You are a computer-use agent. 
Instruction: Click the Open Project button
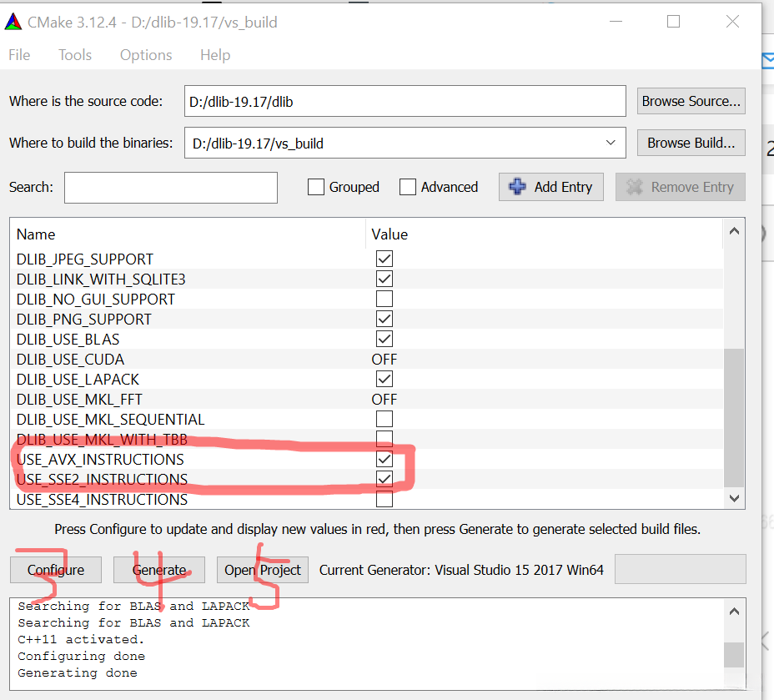[x=263, y=570]
